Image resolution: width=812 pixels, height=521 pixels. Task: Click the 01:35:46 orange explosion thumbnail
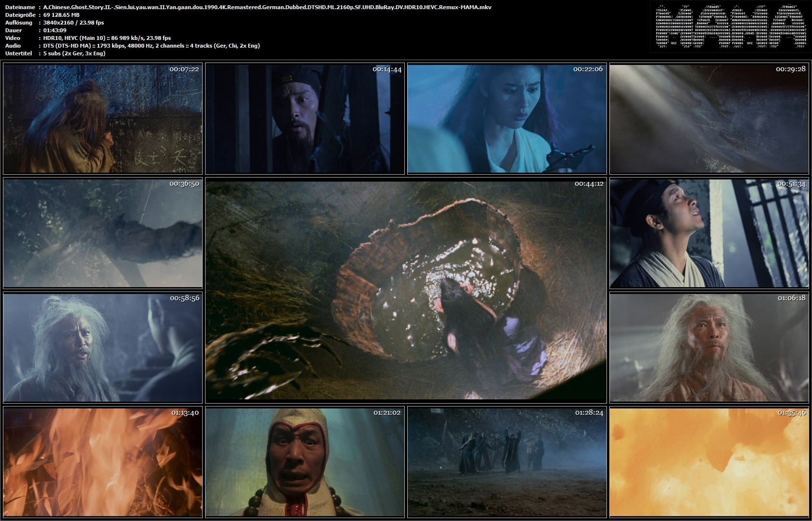point(709,462)
